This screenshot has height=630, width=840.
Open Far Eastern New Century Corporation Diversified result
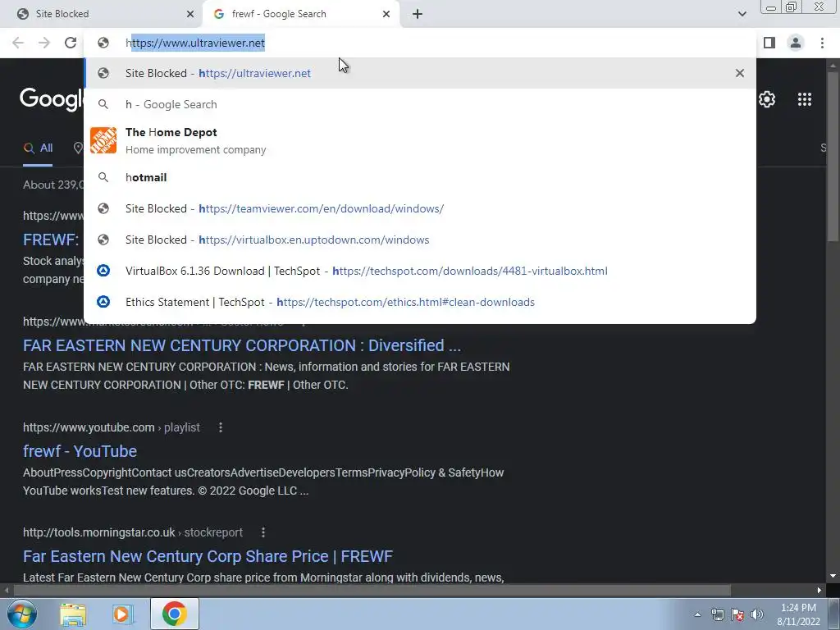242,345
